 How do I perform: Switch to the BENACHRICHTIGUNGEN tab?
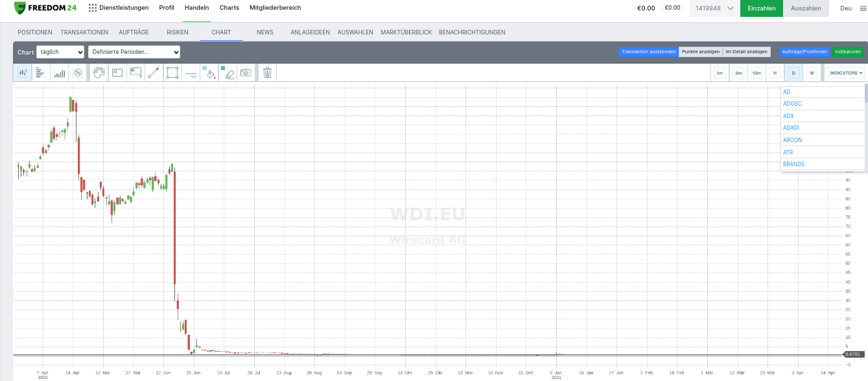coord(472,32)
